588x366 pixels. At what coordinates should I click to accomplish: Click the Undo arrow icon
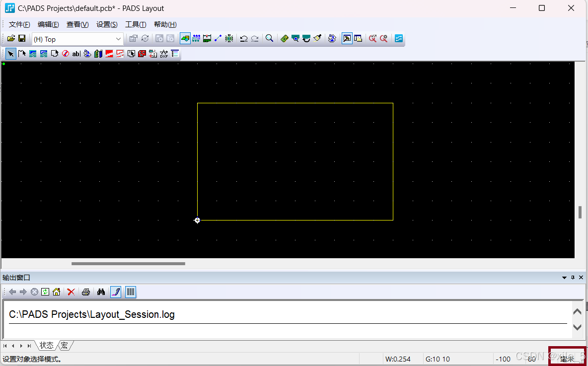[244, 38]
